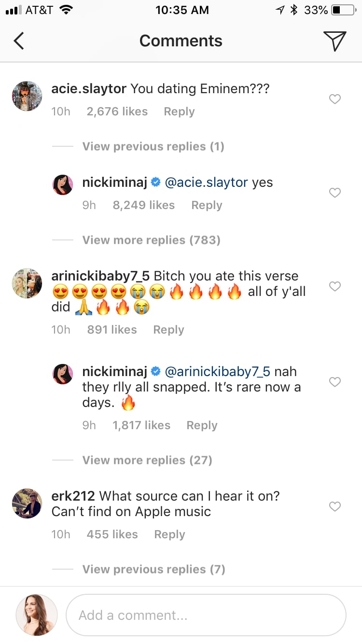Expand View previous replies (1)

[153, 146]
